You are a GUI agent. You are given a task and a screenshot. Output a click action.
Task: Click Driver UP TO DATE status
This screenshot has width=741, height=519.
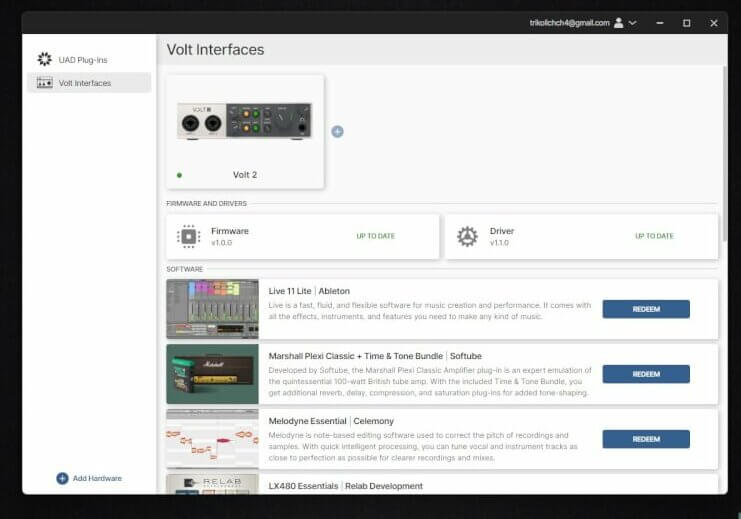[654, 236]
